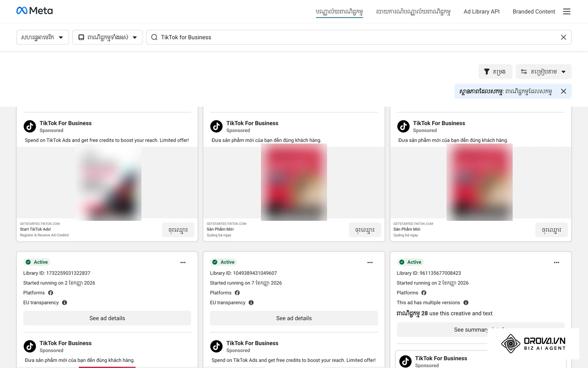Screen dimensions: 588x368
Task: Open See summary details for ad 961135677008423
Action: click(x=480, y=330)
